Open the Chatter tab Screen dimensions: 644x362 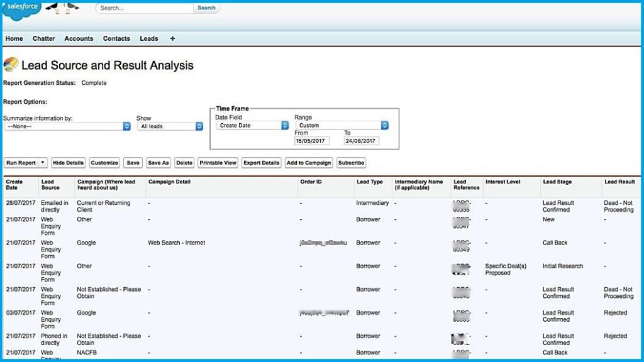(44, 38)
